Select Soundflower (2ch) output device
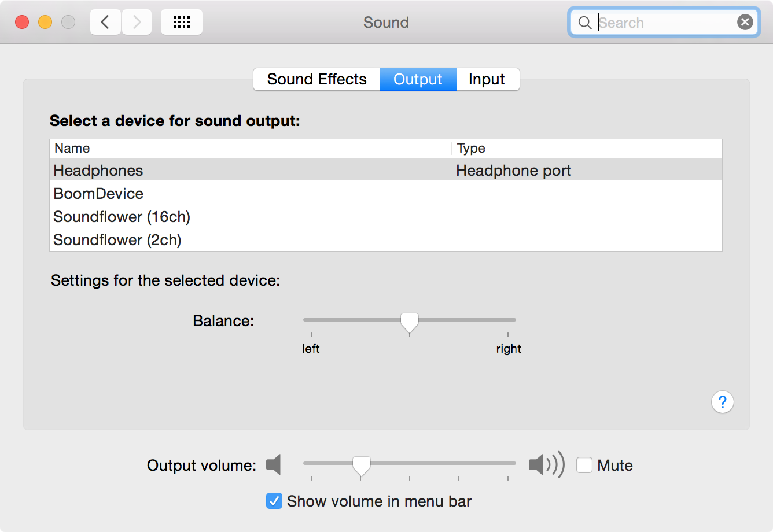The width and height of the screenshot is (773, 532). (117, 239)
